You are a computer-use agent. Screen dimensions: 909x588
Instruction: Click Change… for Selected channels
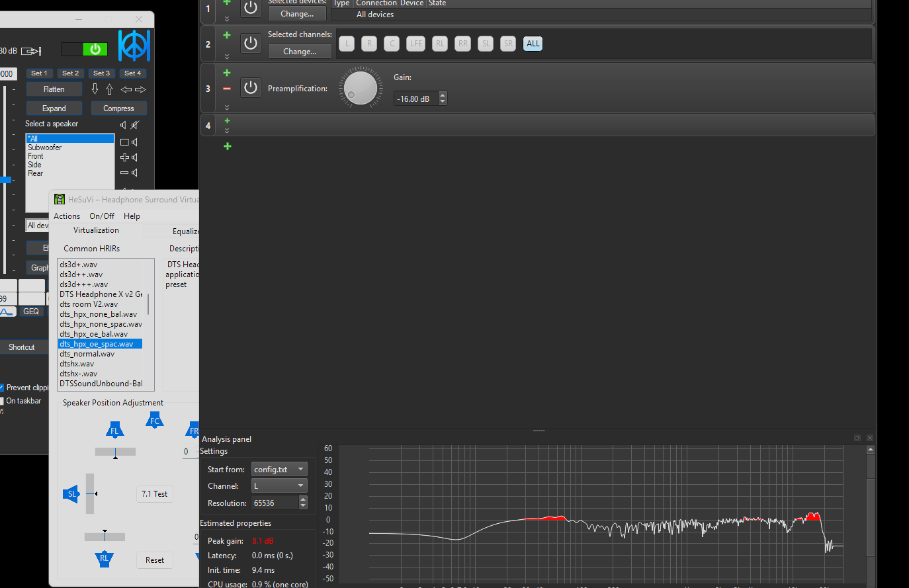(x=300, y=51)
